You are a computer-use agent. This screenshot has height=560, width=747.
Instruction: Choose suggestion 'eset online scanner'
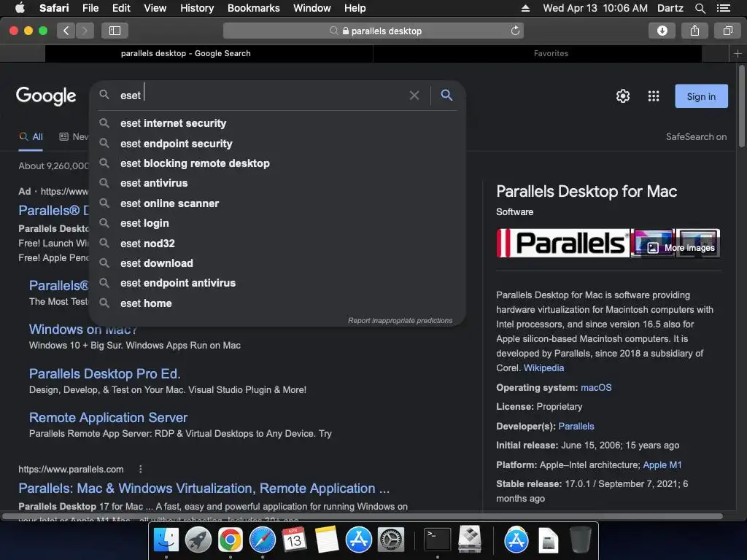point(277,203)
